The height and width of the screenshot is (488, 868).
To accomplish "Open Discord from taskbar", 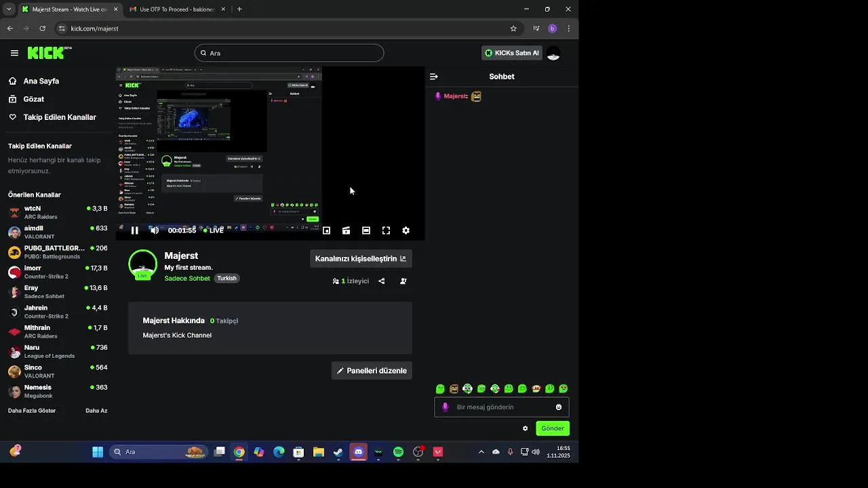I will click(358, 452).
